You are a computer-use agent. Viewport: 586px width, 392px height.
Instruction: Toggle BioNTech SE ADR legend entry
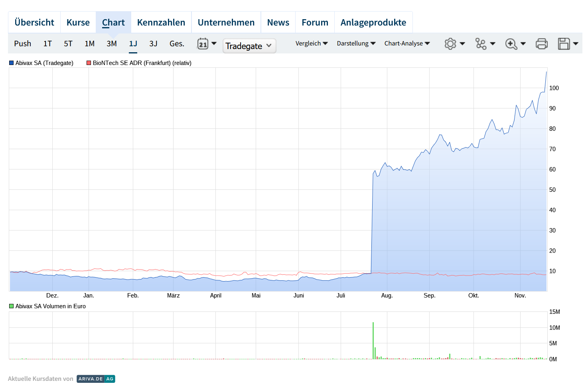139,63
